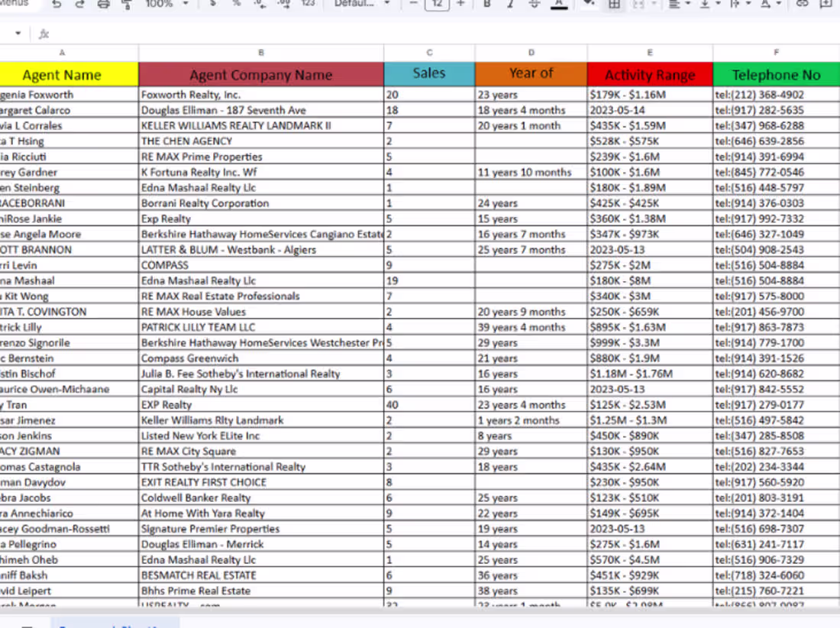Select the Agent Company Name header cell

coord(261,74)
